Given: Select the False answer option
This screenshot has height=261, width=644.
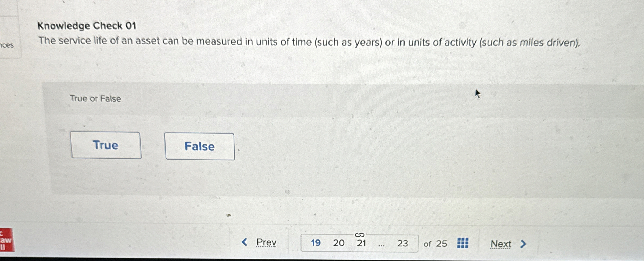Looking at the screenshot, I should [x=199, y=146].
